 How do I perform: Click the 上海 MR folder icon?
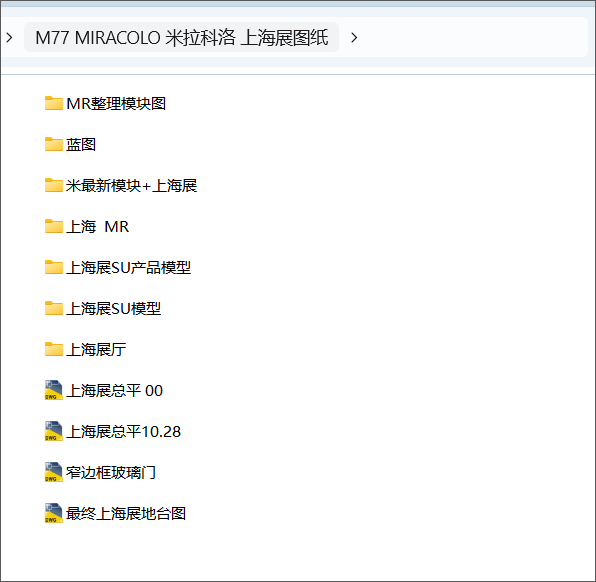click(54, 227)
